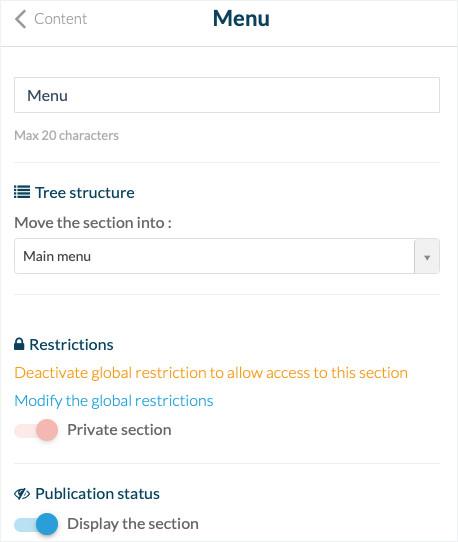Select the Main menu combo box
Screen dimensions: 458x542
pyautogui.click(x=227, y=256)
